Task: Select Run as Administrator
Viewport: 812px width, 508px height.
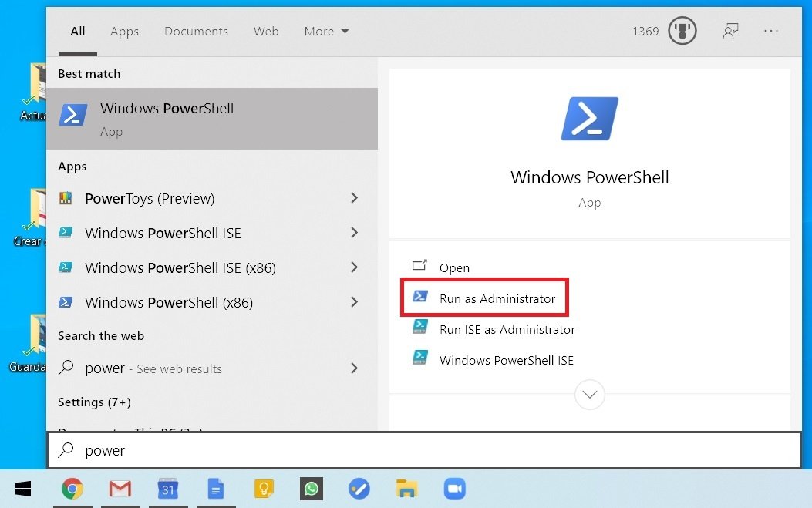Action: coord(485,298)
